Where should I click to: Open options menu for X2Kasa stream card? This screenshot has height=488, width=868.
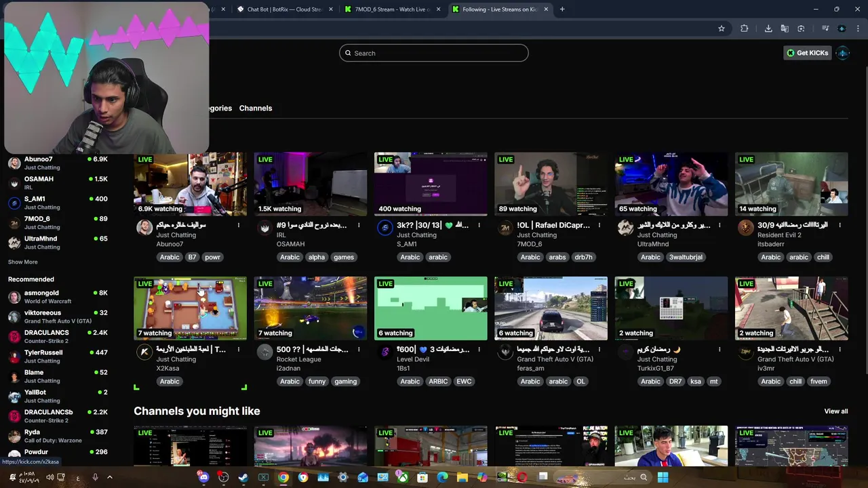(239, 349)
